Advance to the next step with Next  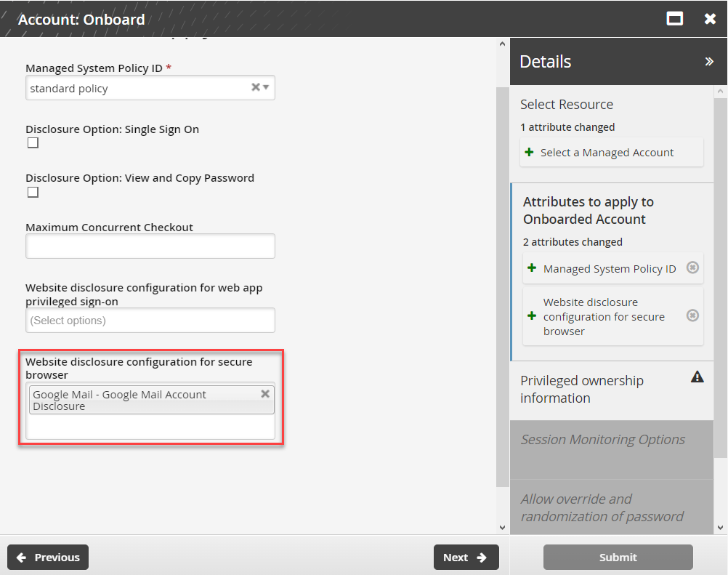466,557
